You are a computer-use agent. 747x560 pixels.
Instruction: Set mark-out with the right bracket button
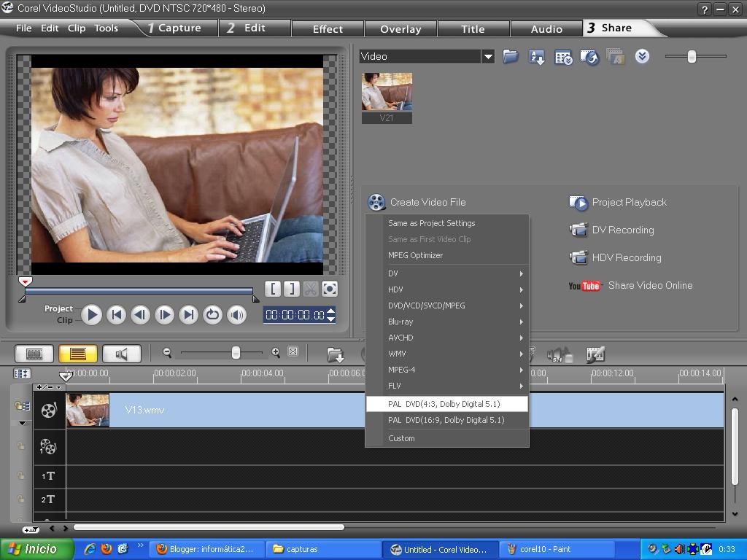coord(292,289)
